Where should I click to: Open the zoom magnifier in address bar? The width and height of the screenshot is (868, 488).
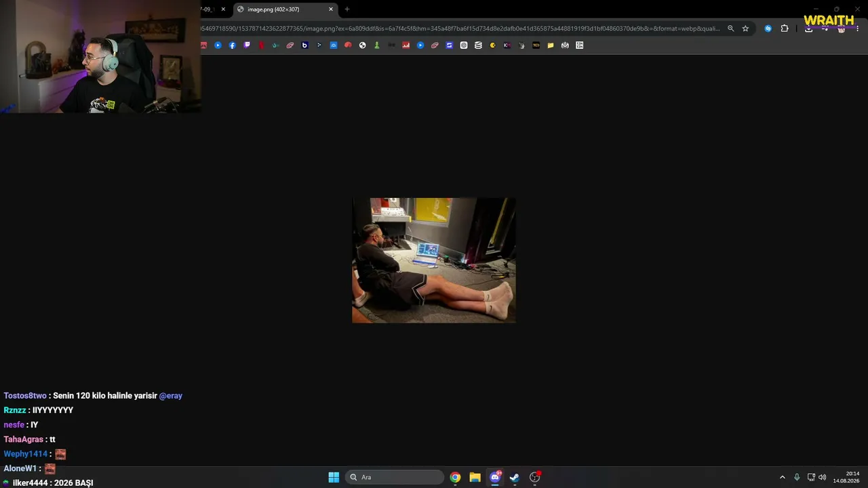click(730, 28)
